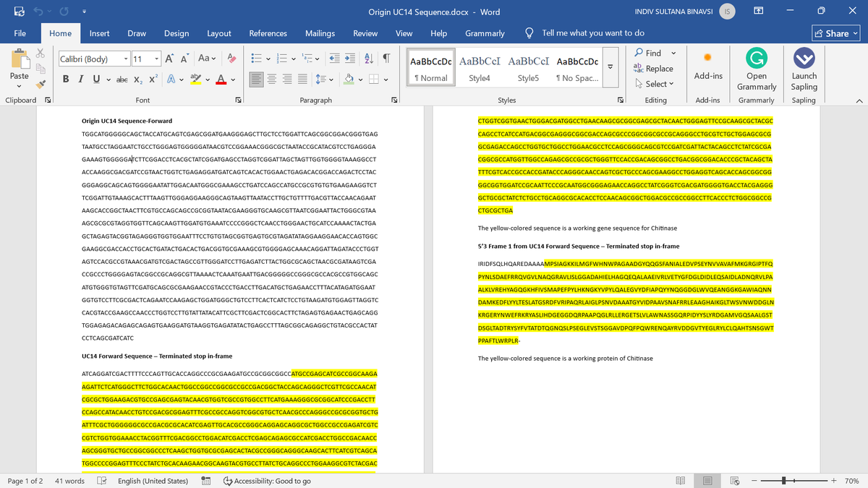
Task: Sort text with the A-Z sort icon
Action: tap(368, 59)
